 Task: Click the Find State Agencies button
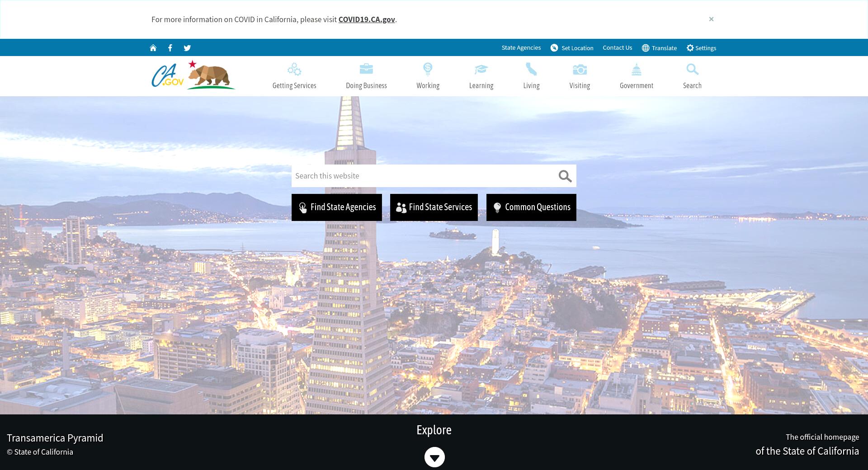point(337,207)
